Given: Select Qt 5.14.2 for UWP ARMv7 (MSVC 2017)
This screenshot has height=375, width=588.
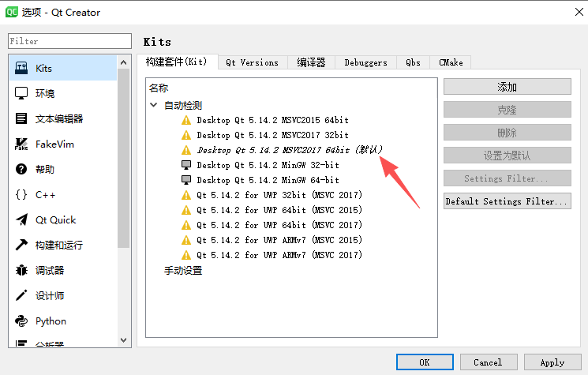Looking at the screenshot, I should pyautogui.click(x=279, y=255).
